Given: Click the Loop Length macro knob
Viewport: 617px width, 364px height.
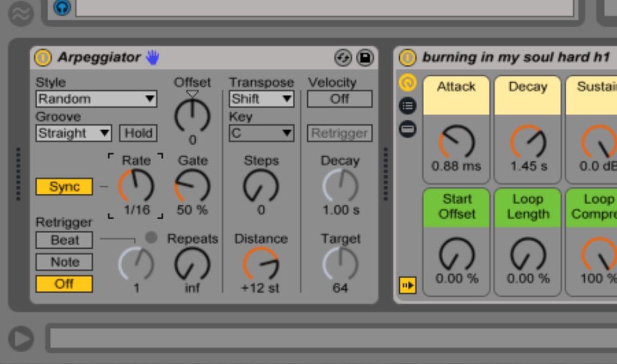Looking at the screenshot, I should 528,255.
